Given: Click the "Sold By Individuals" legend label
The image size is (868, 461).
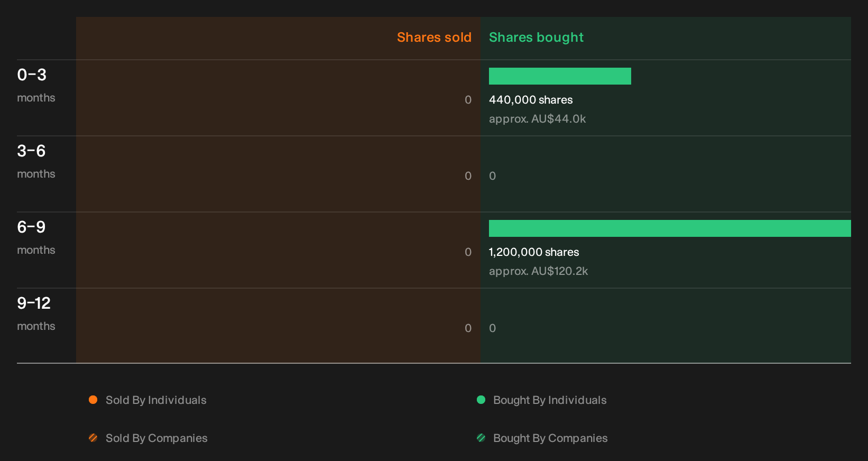Looking at the screenshot, I should (x=156, y=400).
